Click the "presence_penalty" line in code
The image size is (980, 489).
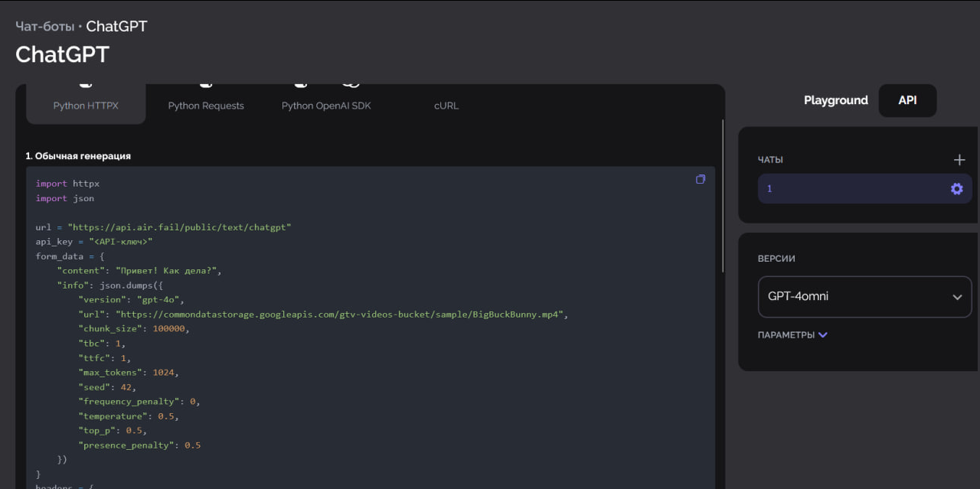(139, 445)
